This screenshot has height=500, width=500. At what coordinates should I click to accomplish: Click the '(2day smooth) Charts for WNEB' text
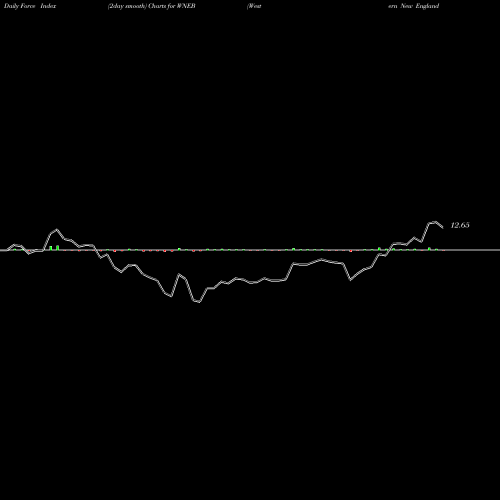click(152, 6)
